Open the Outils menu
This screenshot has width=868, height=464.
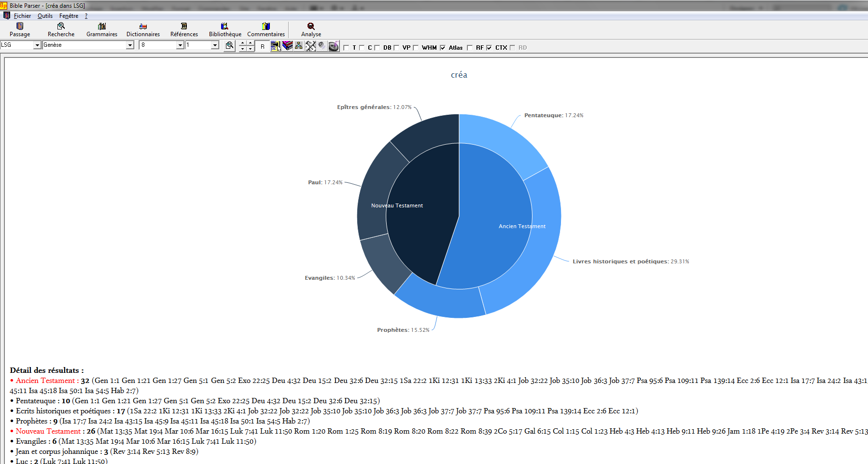coord(45,16)
